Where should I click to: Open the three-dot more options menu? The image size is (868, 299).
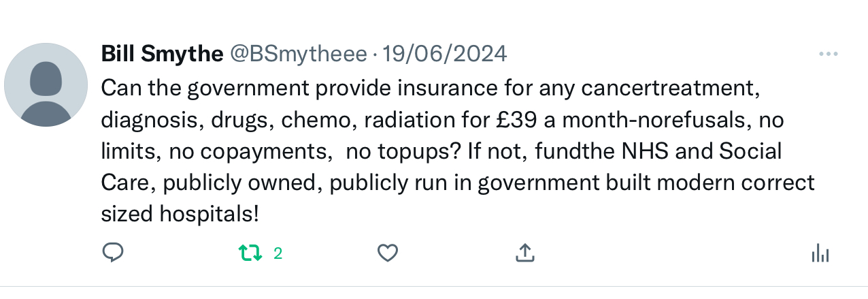click(x=828, y=54)
